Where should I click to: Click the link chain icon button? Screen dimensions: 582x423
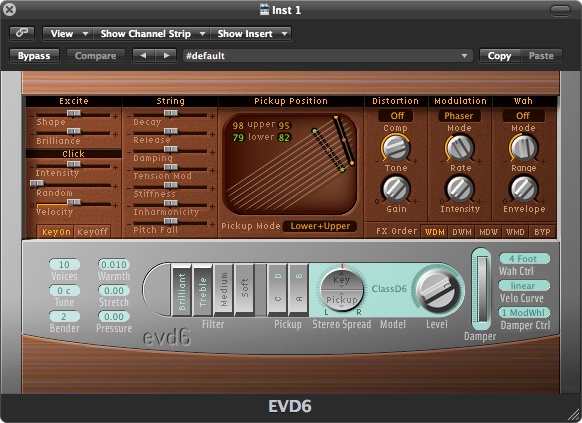[22, 33]
